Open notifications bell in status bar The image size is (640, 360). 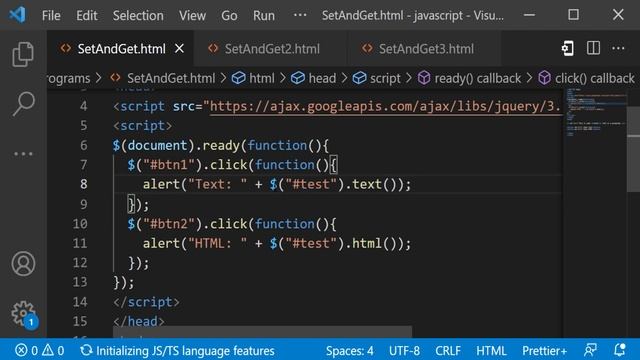coord(620,350)
